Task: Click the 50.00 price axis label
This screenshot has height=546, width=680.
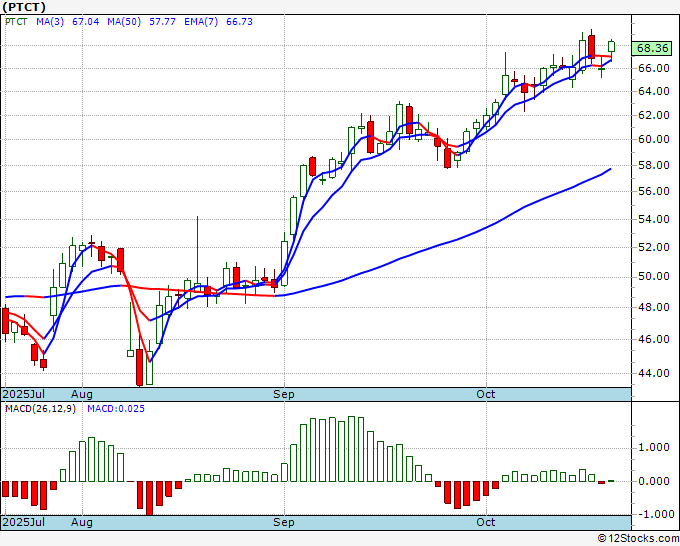Action: click(x=654, y=277)
